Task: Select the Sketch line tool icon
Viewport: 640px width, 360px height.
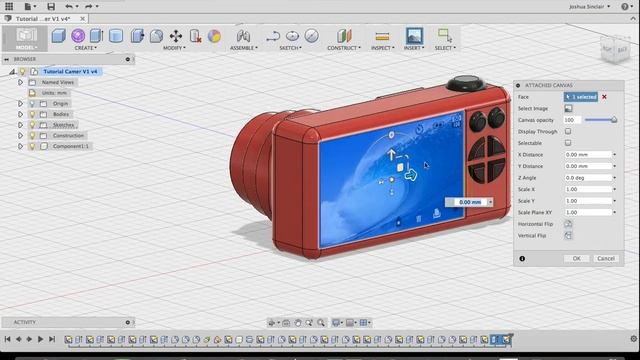Action: tap(273, 36)
